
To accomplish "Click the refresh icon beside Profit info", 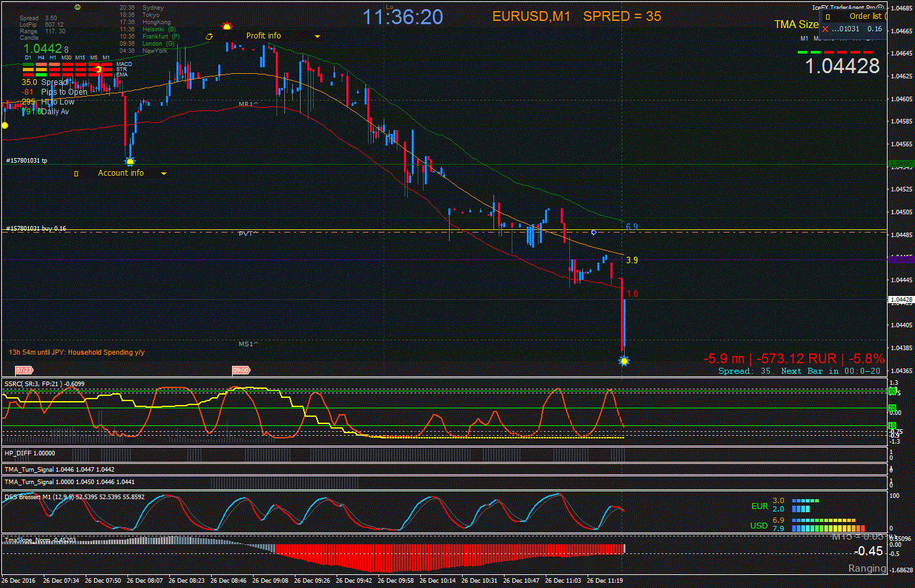I will click(209, 37).
